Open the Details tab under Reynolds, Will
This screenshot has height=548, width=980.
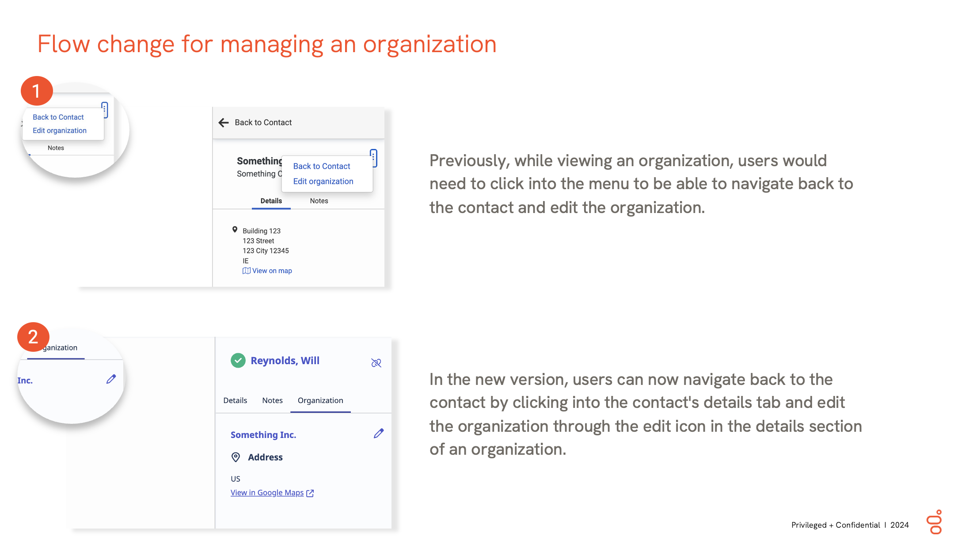click(235, 400)
